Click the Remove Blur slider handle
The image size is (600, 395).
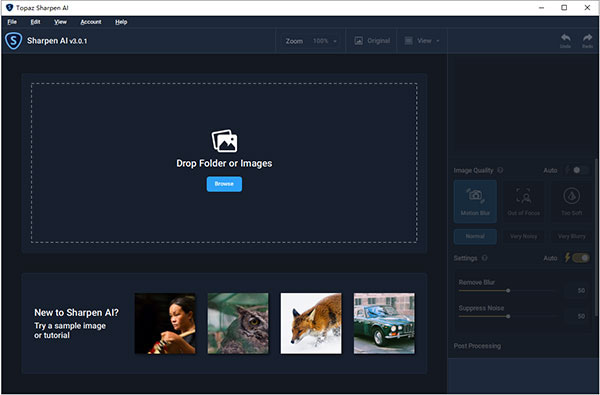point(508,291)
